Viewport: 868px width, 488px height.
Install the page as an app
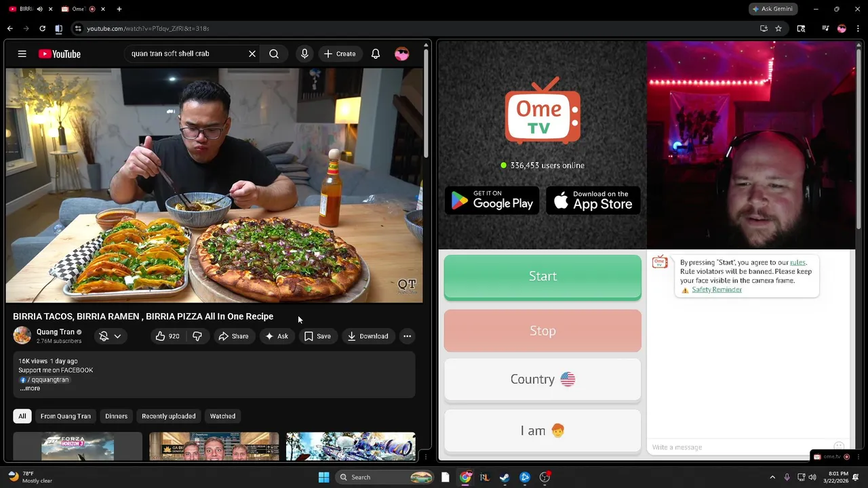pos(764,28)
